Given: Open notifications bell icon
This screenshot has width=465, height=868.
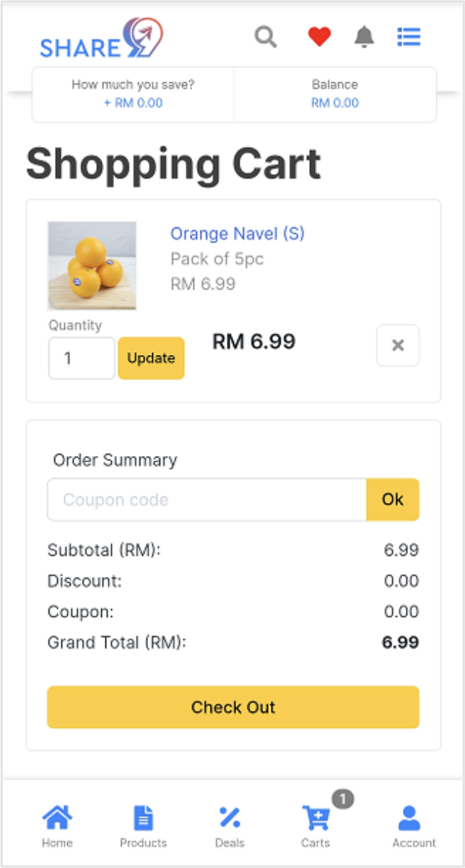Looking at the screenshot, I should coord(365,36).
